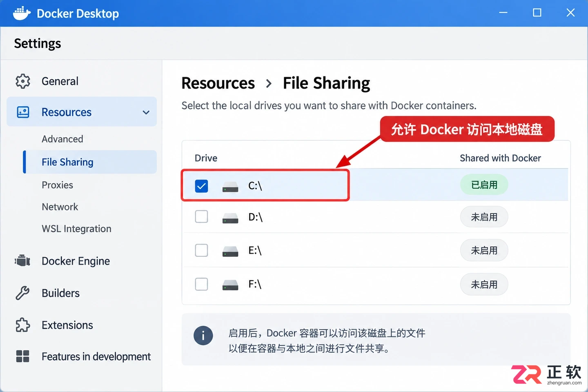
Task: Maximize the Docker Desktop window
Action: (537, 13)
